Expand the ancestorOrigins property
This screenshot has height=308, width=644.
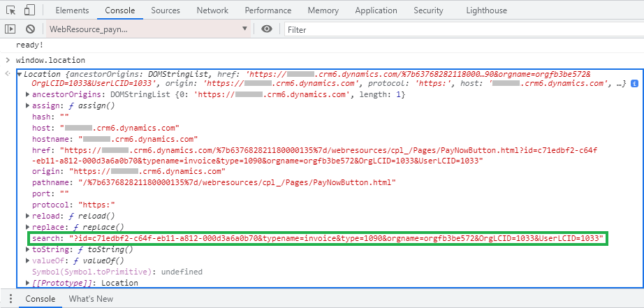pyautogui.click(x=28, y=95)
